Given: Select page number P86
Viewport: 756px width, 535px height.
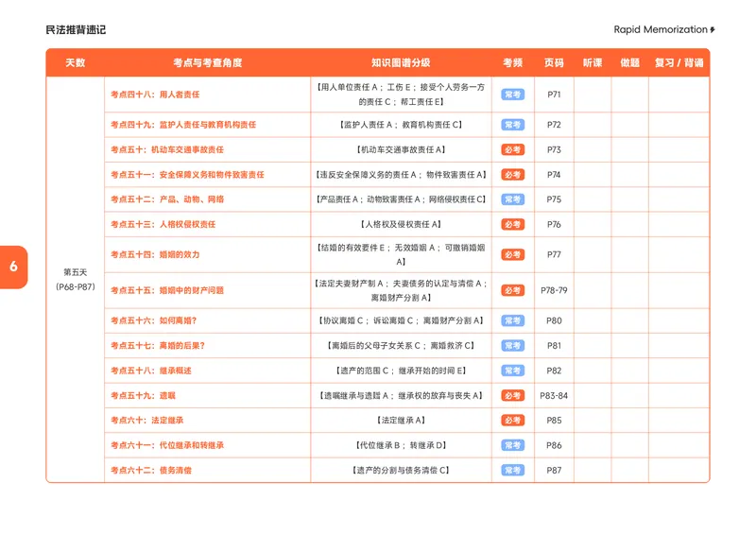Looking at the screenshot, I should pos(554,445).
